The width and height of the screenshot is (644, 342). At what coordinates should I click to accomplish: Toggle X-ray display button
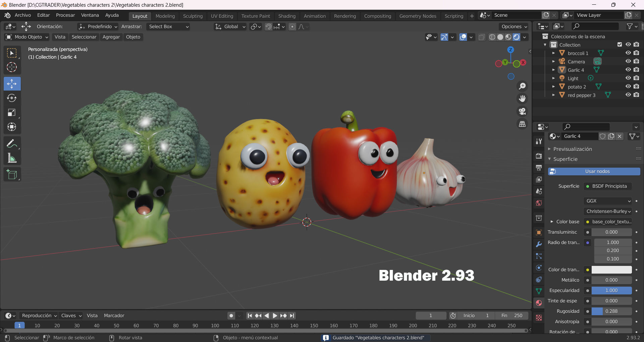click(482, 37)
